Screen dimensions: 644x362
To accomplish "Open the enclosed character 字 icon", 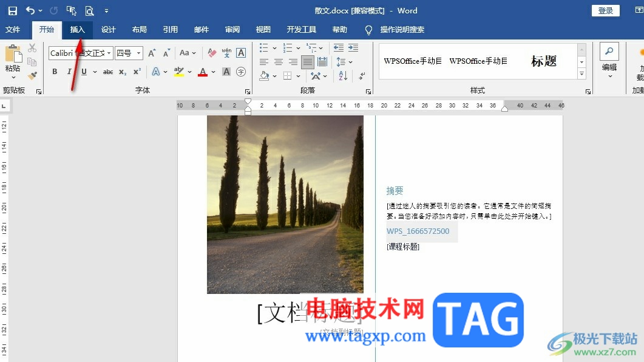I will [241, 72].
